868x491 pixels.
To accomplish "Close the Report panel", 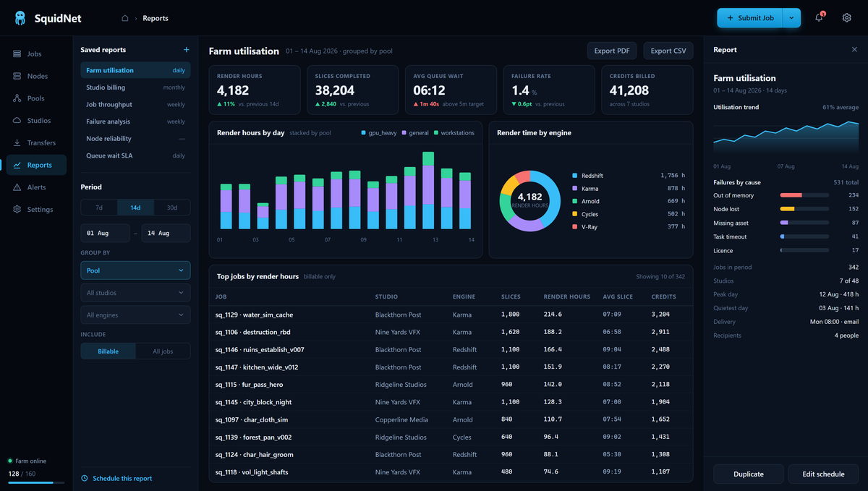I will click(x=854, y=50).
